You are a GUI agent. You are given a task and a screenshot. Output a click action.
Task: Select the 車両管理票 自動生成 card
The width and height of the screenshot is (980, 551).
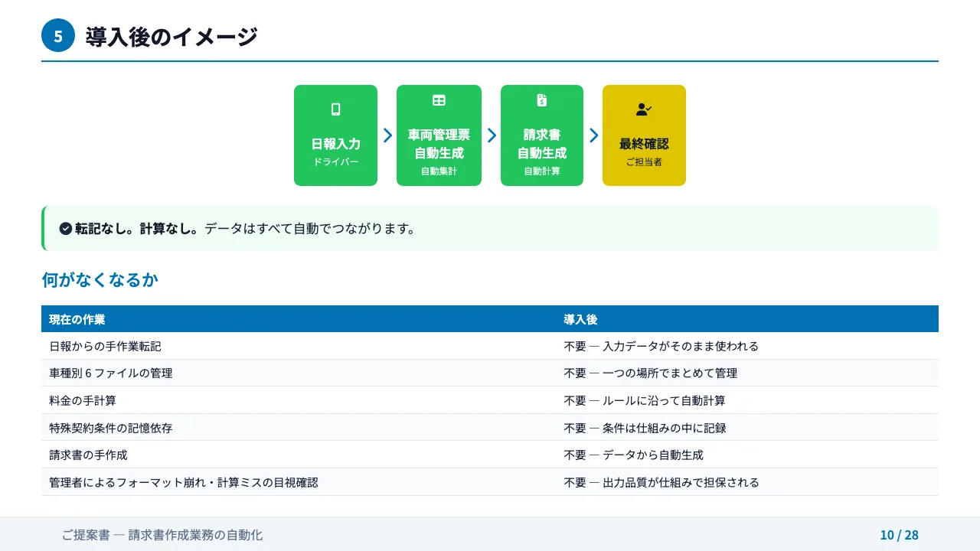click(x=439, y=135)
